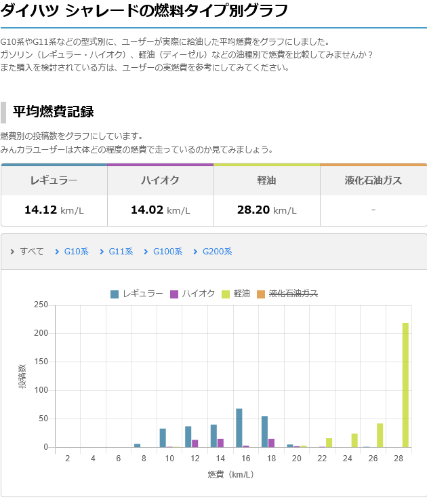Click the 28.20 km/L value cell
The height and width of the screenshot is (504, 427).
click(266, 210)
